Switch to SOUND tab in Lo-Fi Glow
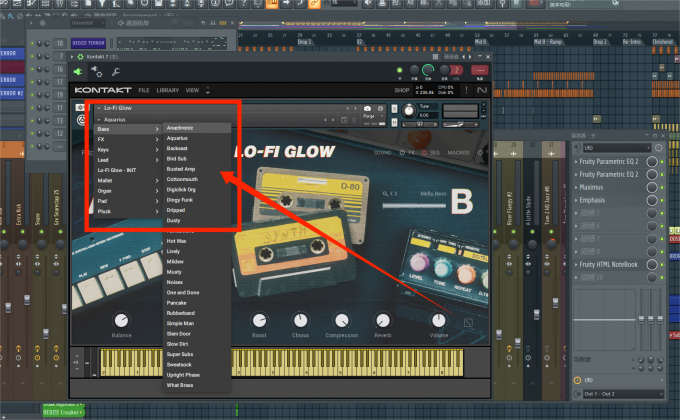 click(382, 153)
